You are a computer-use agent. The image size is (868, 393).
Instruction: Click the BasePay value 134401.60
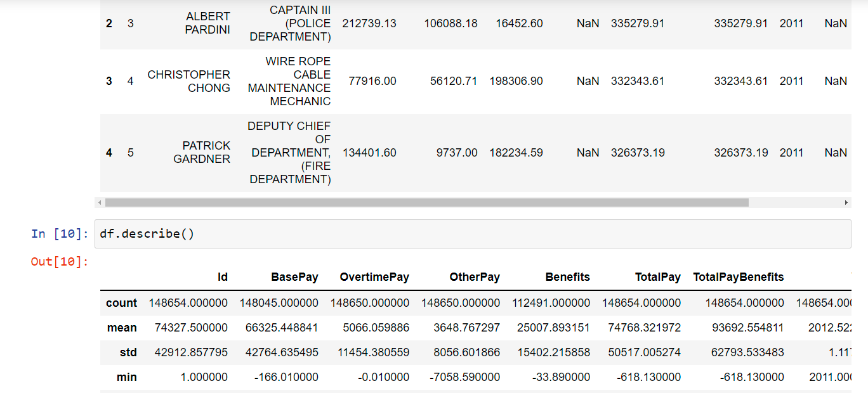[x=369, y=153]
